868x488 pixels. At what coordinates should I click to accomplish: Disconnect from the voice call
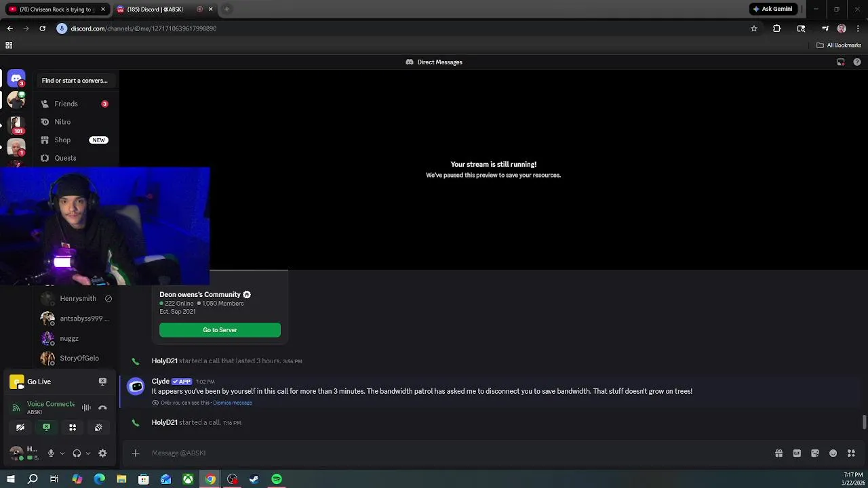pyautogui.click(x=102, y=407)
